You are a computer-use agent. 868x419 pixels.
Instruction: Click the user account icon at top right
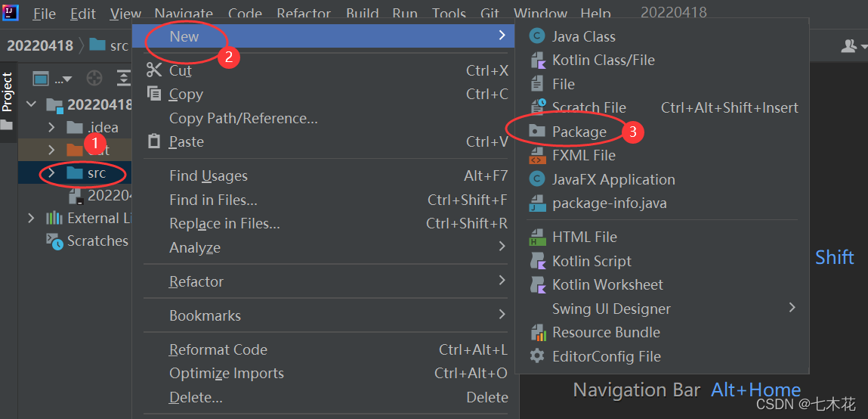tap(848, 46)
